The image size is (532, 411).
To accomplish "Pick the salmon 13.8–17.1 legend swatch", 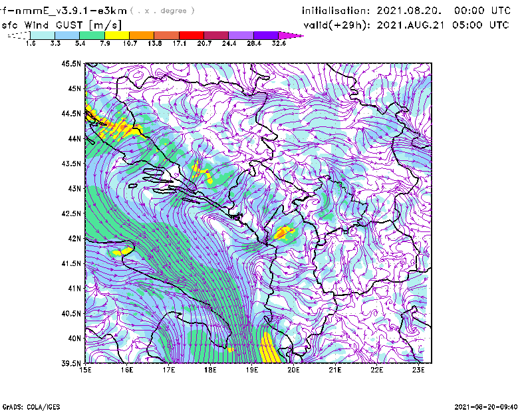I will [x=167, y=35].
